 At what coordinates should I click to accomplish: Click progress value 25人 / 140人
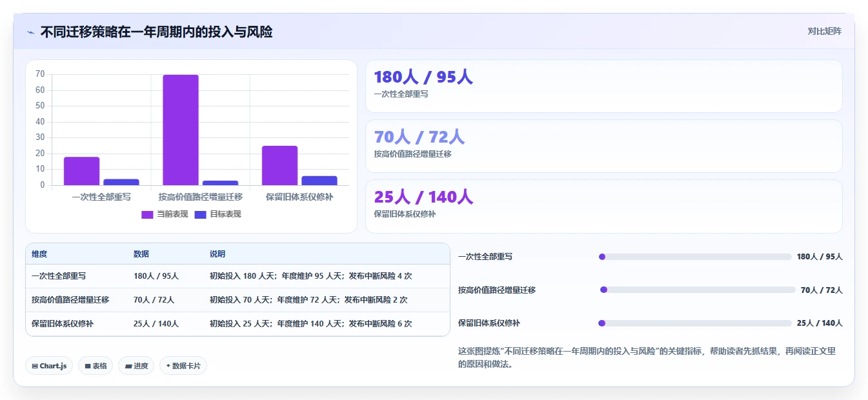(820, 323)
